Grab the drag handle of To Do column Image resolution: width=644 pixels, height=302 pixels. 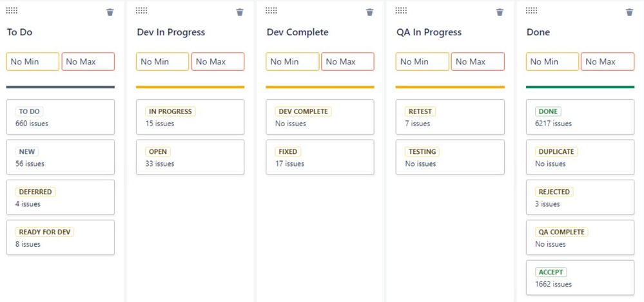point(12,10)
